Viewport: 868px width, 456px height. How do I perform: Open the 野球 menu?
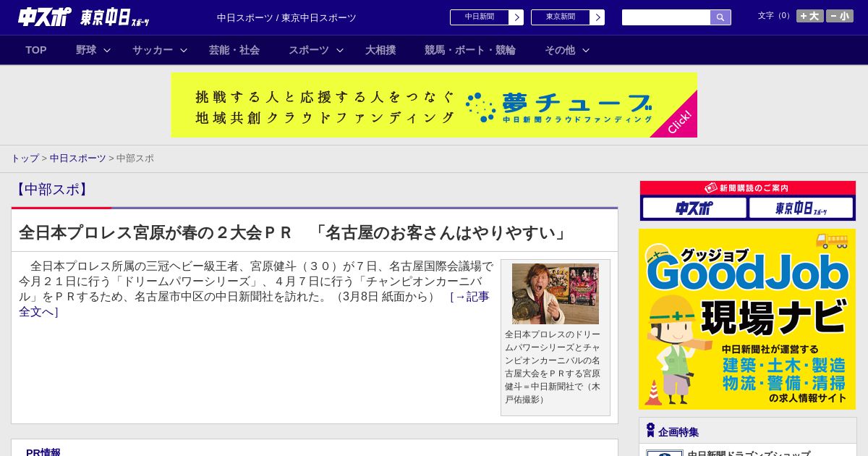tap(86, 50)
